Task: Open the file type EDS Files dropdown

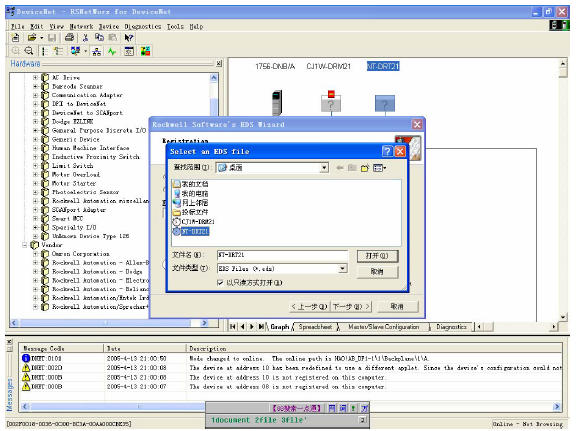Action: (x=343, y=268)
